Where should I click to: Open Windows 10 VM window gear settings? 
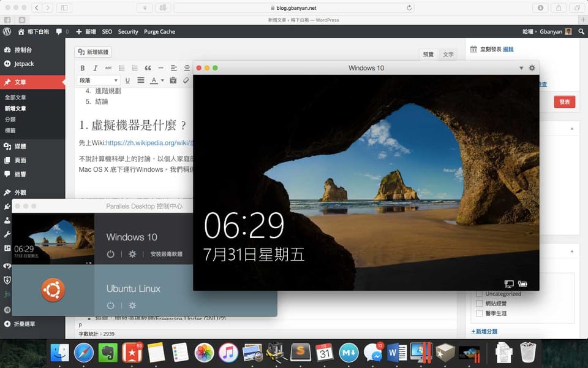point(532,68)
